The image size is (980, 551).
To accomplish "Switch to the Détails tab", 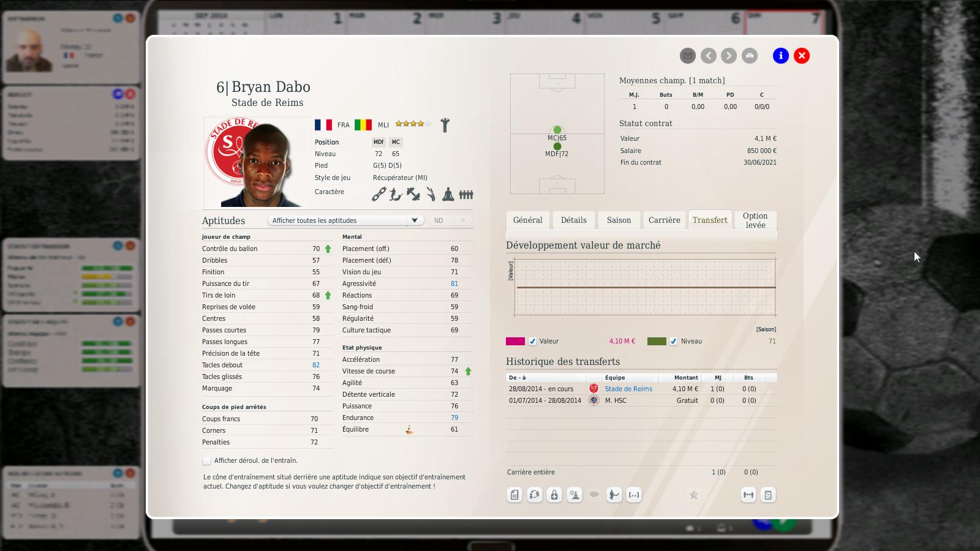I will pos(574,220).
